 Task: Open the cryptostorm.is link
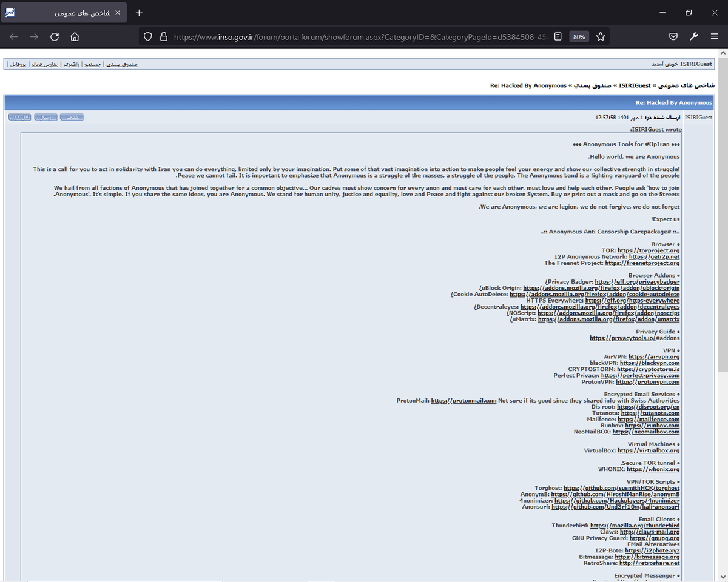click(649, 369)
